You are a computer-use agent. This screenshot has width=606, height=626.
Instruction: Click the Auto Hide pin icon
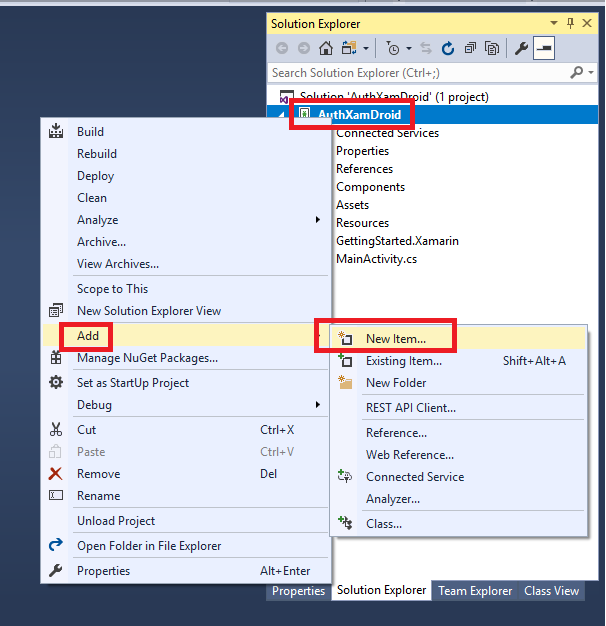pos(570,23)
